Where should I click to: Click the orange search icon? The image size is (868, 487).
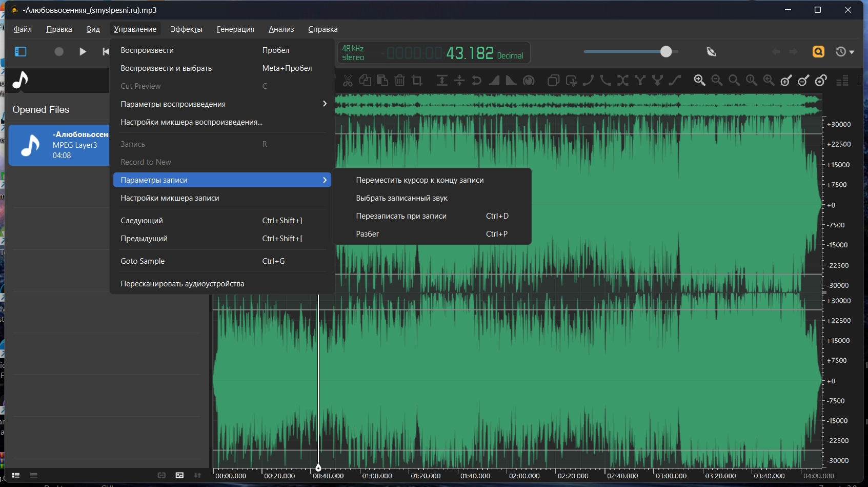[x=818, y=51]
